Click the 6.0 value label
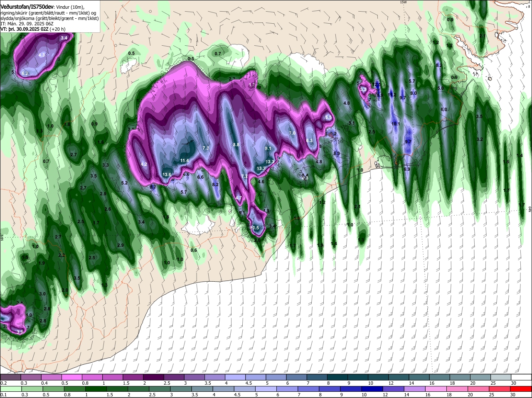 (443, 109)
